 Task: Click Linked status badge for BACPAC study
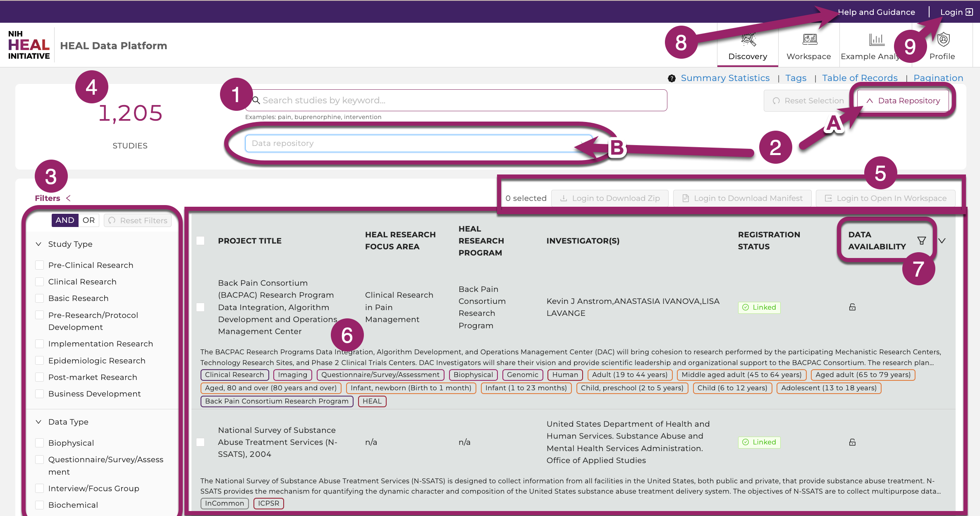click(759, 307)
